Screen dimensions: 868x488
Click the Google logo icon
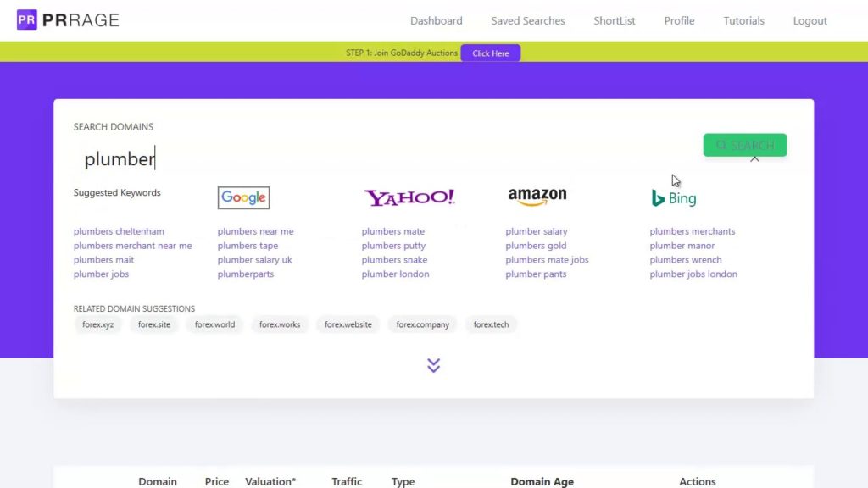(x=243, y=197)
